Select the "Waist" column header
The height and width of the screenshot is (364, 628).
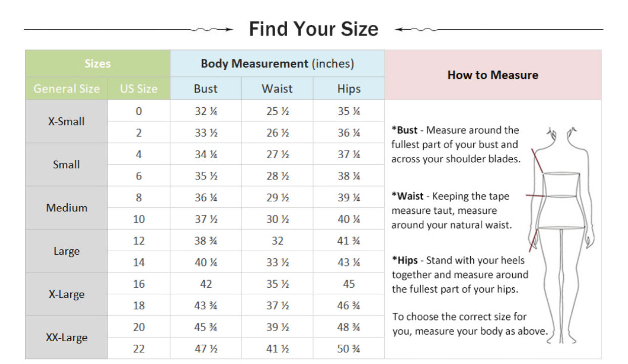(277, 89)
